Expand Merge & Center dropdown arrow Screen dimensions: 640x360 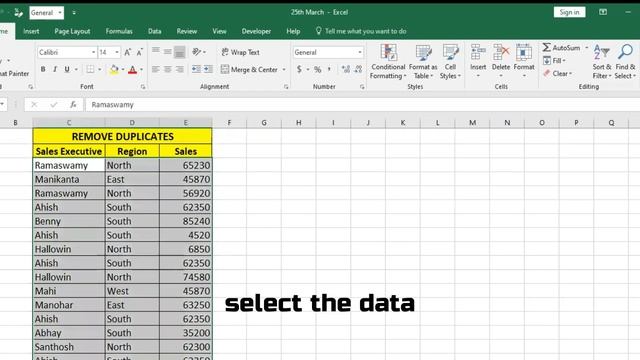coord(284,69)
